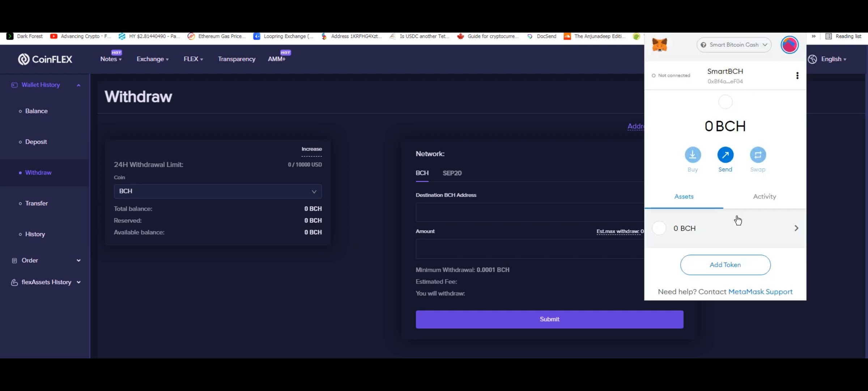Open the MetaMask account avatar menu
The image size is (868, 391).
click(x=790, y=45)
